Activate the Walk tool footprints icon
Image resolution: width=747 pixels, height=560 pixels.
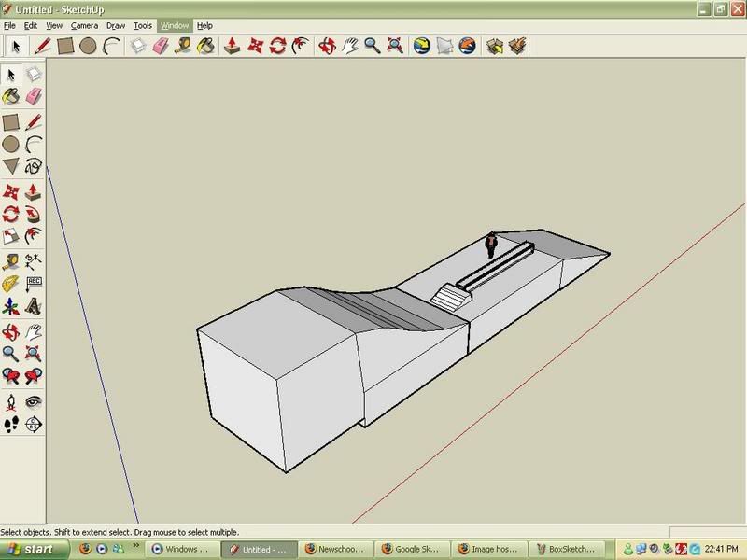coord(10,425)
